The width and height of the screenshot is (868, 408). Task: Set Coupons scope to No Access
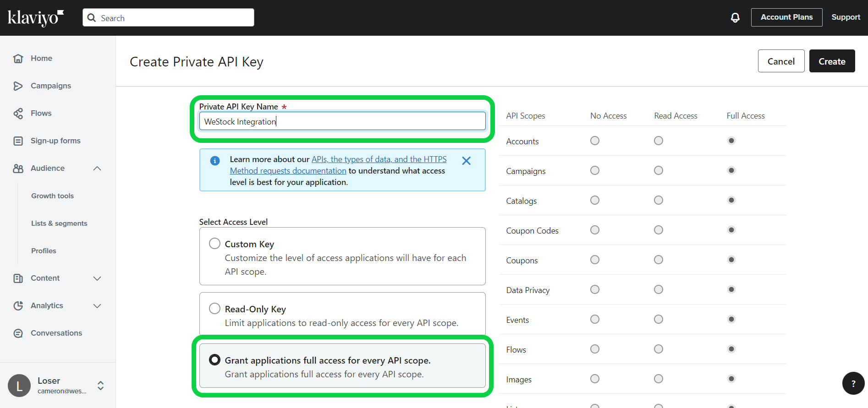(x=595, y=260)
